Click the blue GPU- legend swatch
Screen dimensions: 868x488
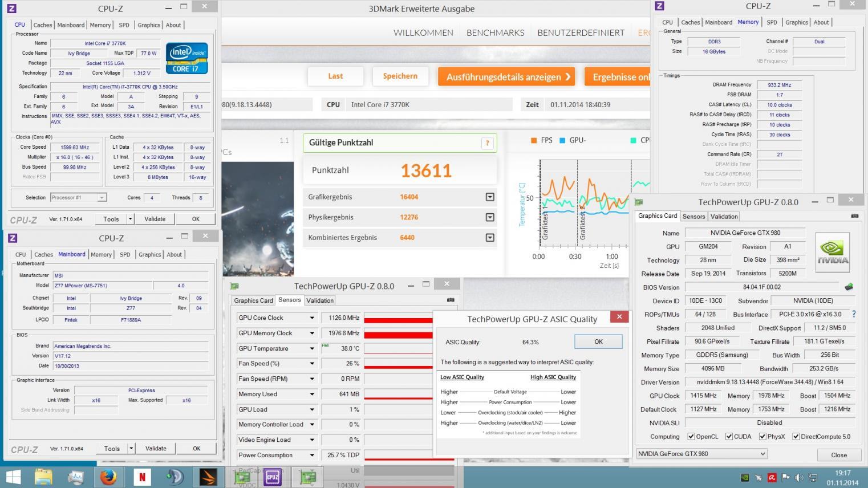pos(562,140)
